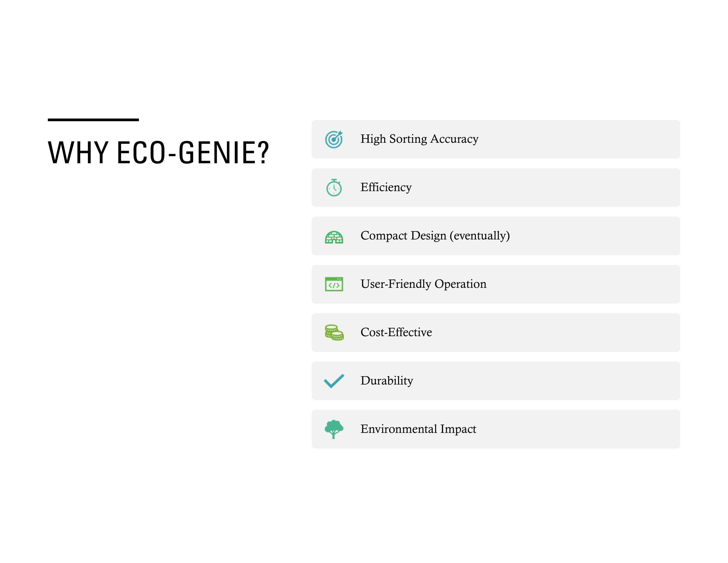Click empty area of Environmental Impact box
This screenshot has width=728, height=563.
click(580, 429)
